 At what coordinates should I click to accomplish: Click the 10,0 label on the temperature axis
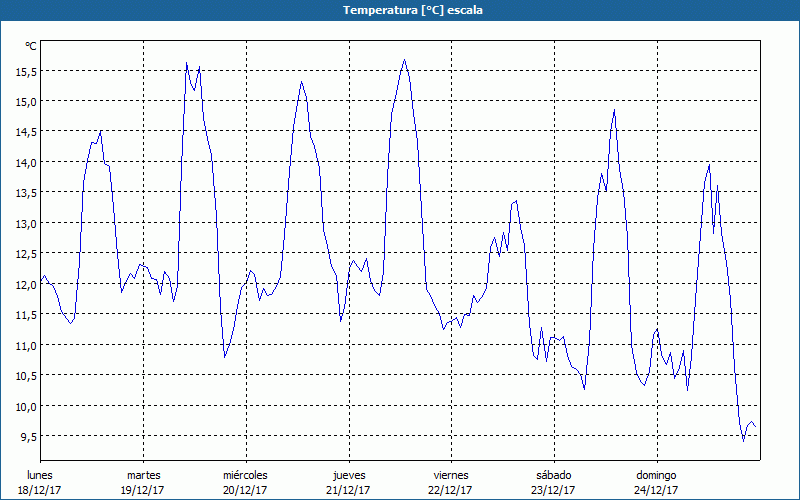24,406
